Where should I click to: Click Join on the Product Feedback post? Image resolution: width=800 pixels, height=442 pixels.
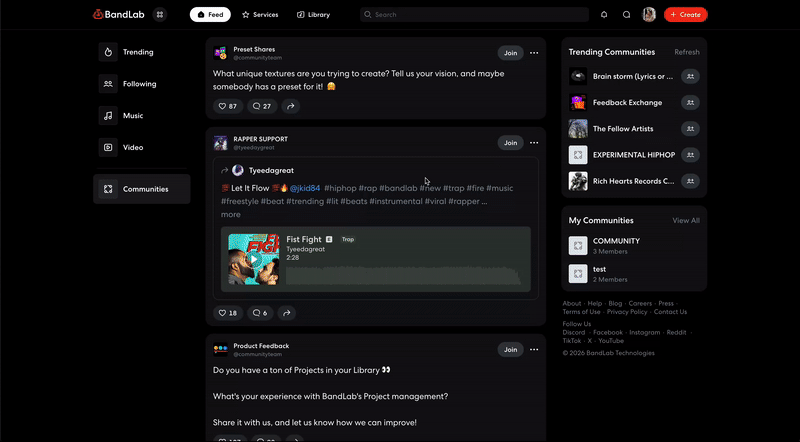click(510, 350)
